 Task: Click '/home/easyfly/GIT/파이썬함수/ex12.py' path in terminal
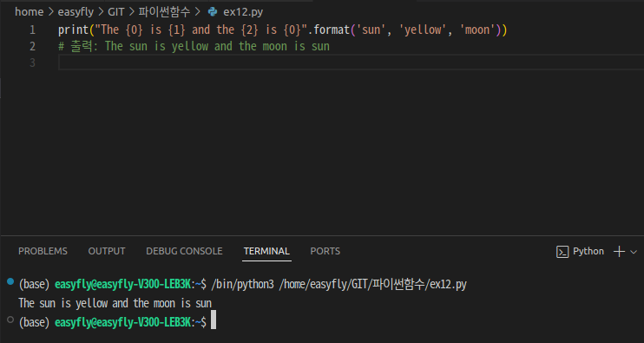tap(373, 284)
